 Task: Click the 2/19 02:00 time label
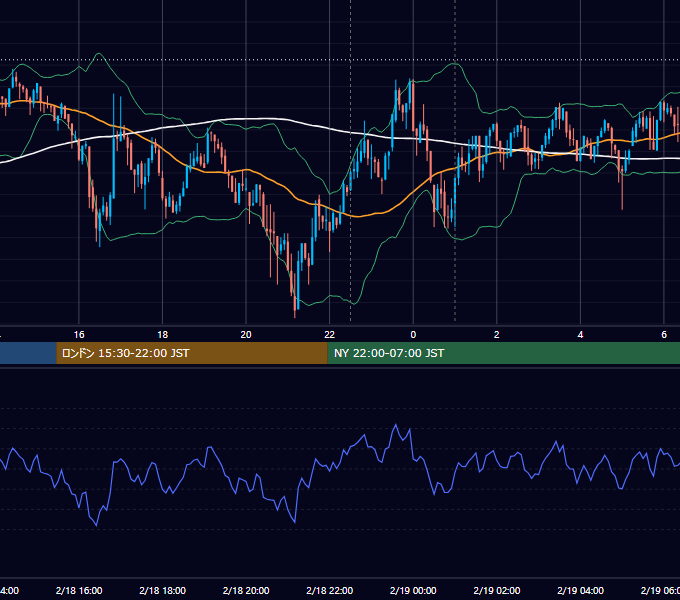pyautogui.click(x=497, y=590)
